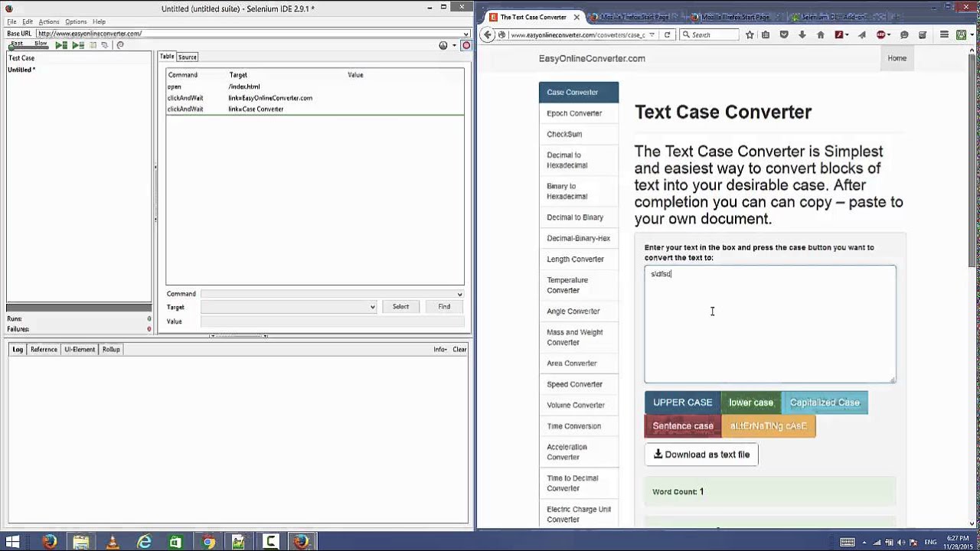Click Download as text file button
The width and height of the screenshot is (980, 551).
701,455
